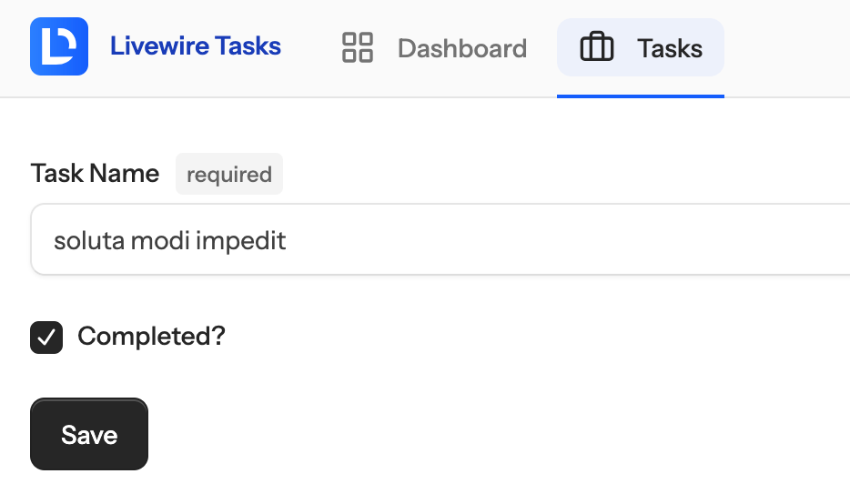Screen dimensions: 850x504
Task: Uncheck the Completed? checkbox
Action: (x=46, y=338)
